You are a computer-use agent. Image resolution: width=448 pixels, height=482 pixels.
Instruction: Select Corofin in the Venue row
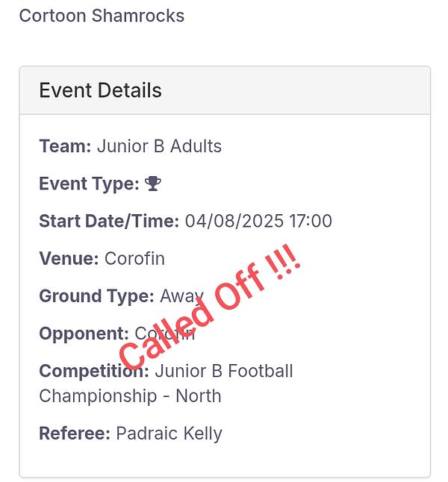point(134,259)
